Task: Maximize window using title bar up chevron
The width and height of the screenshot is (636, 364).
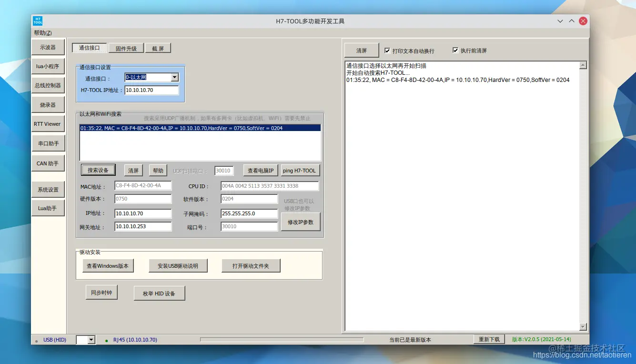Action: click(572, 21)
